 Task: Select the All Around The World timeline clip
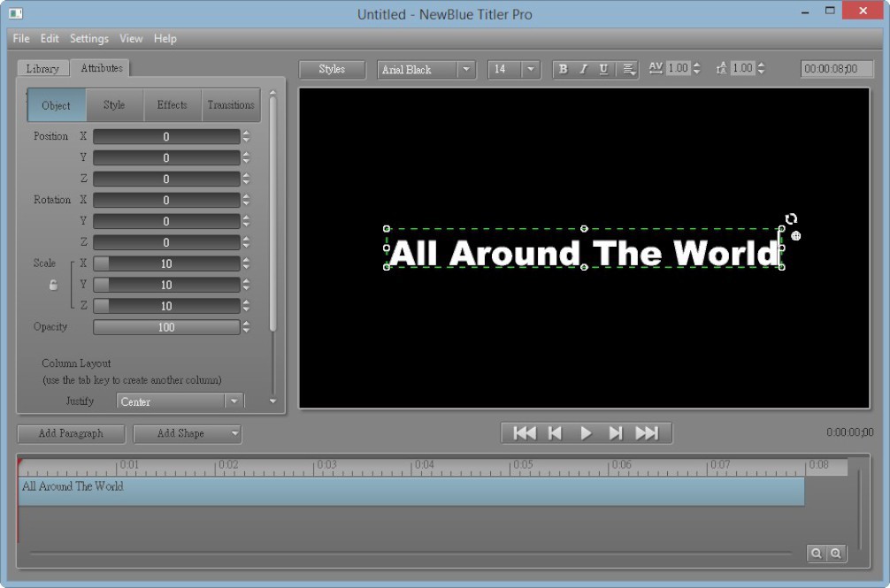click(411, 491)
